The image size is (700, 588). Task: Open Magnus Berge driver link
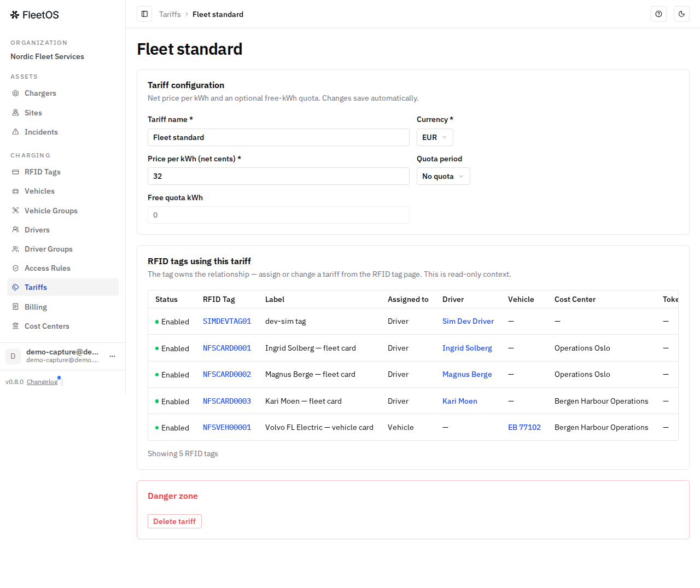coord(467,374)
